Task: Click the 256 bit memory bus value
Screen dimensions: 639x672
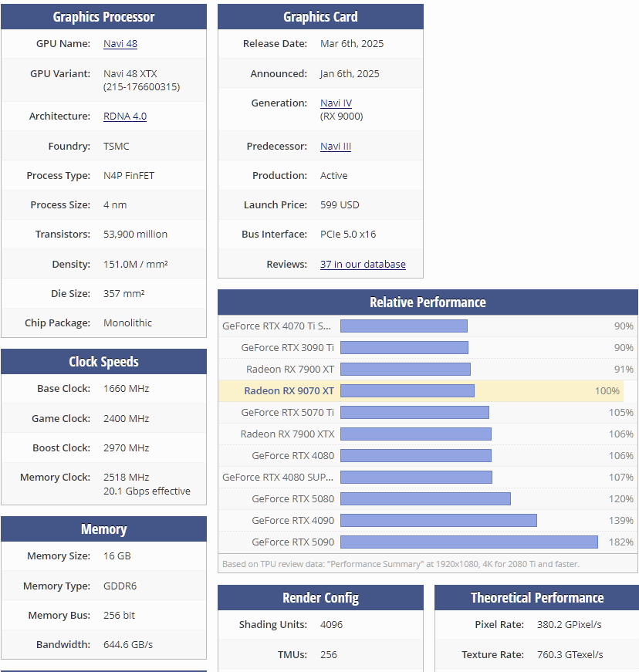Action: (x=119, y=616)
